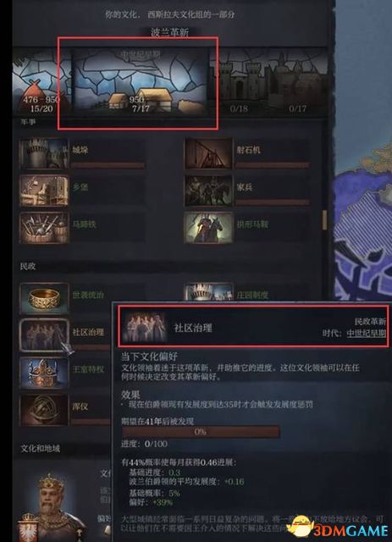Select the 世袭统治 golden ring icon

point(44,298)
